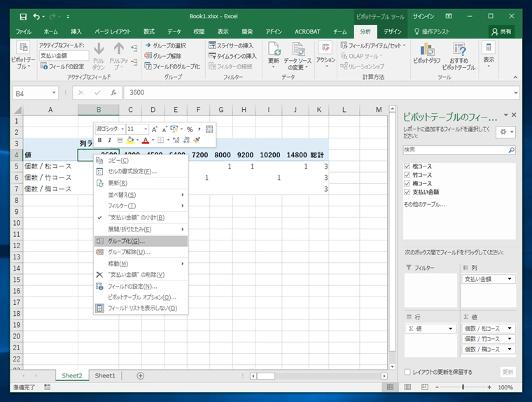
Task: Click the Undo arrow icon
Action: [x=36, y=16]
